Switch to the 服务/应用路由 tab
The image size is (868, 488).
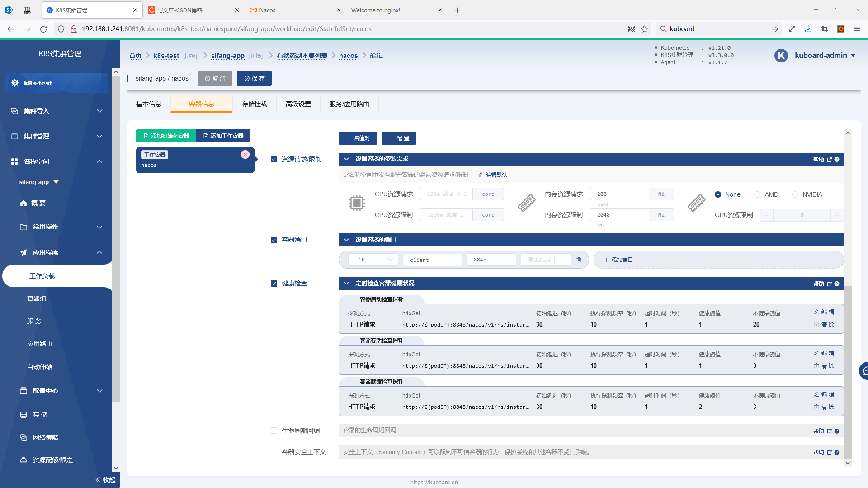click(349, 104)
